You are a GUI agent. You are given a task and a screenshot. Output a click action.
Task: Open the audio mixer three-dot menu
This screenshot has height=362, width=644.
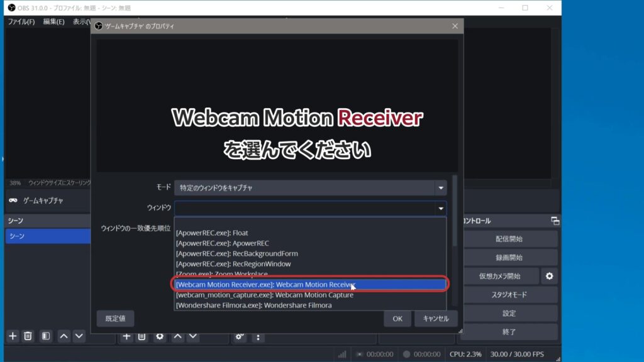click(x=258, y=337)
